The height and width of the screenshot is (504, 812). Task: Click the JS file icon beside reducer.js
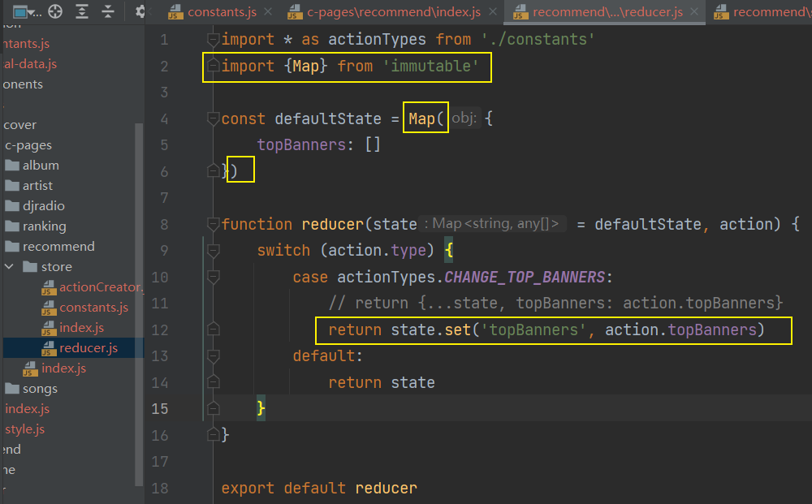tap(49, 348)
